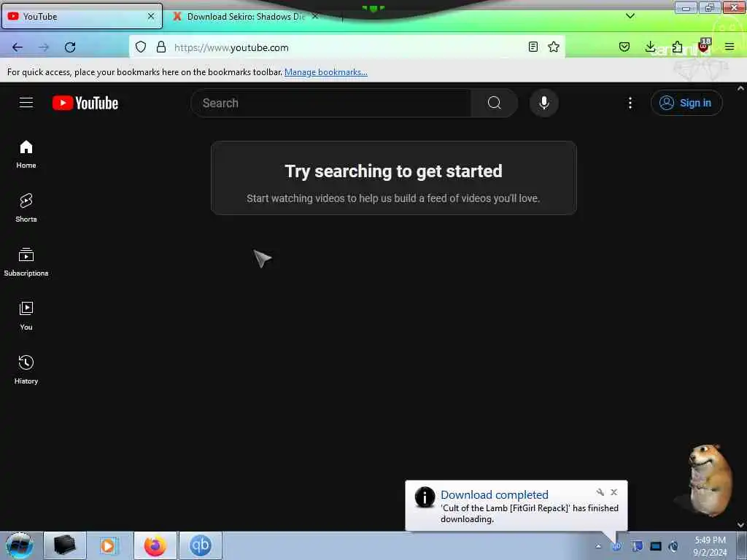Click the Try searching to get started heading
This screenshot has width=747, height=560.
393,171
